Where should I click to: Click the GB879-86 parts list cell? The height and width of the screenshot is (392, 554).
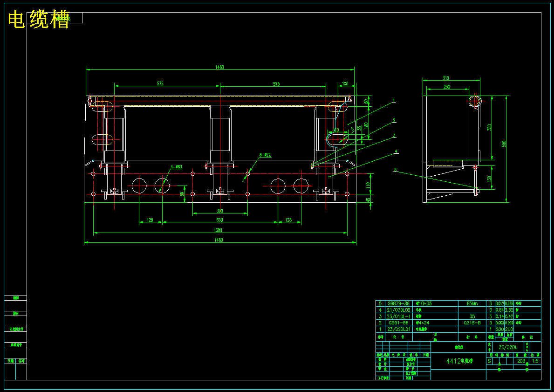pos(398,303)
